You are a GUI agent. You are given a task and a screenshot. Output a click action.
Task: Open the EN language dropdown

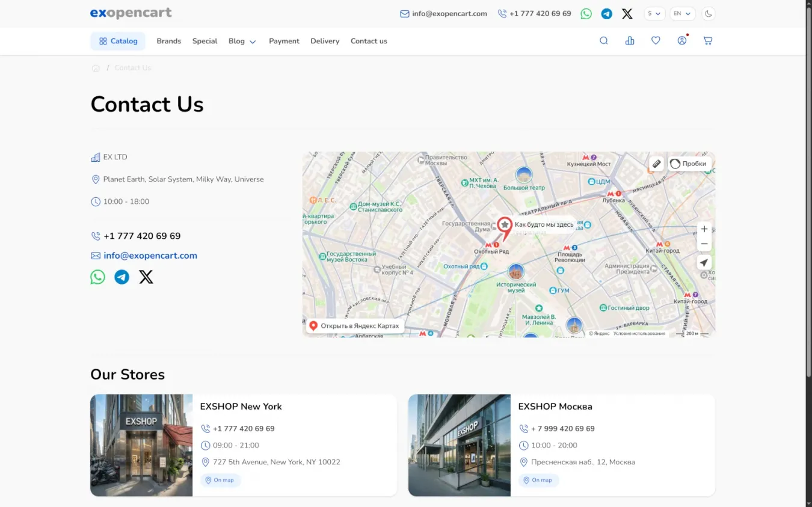point(682,14)
